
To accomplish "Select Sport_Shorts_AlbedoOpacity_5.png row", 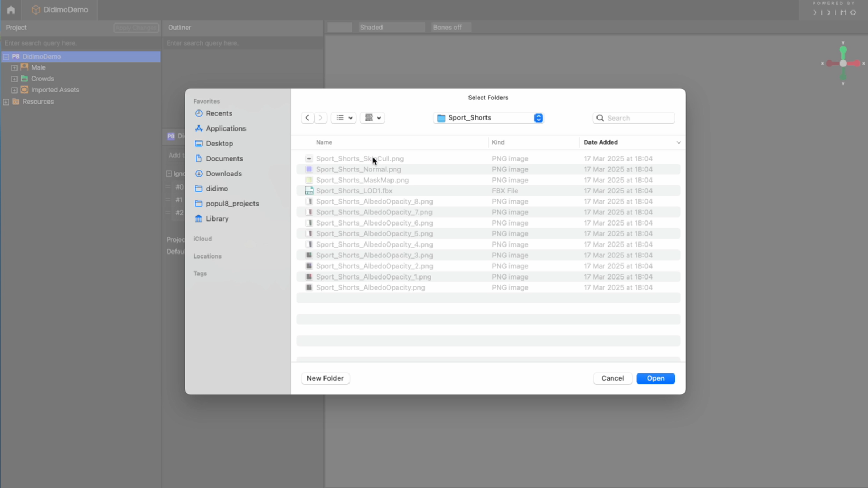I will (488, 234).
